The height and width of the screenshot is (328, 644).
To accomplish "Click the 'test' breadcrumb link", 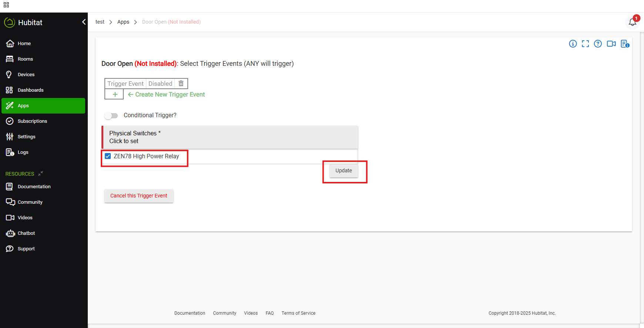I will pos(100,22).
